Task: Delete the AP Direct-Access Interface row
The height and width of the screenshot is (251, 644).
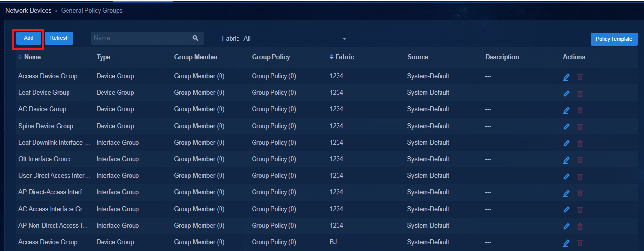Action: (580, 193)
